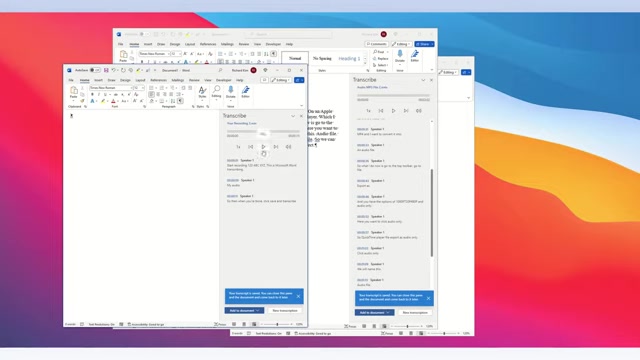Play the recording in front Transcribe pane
The width and height of the screenshot is (640, 360).
(263, 147)
